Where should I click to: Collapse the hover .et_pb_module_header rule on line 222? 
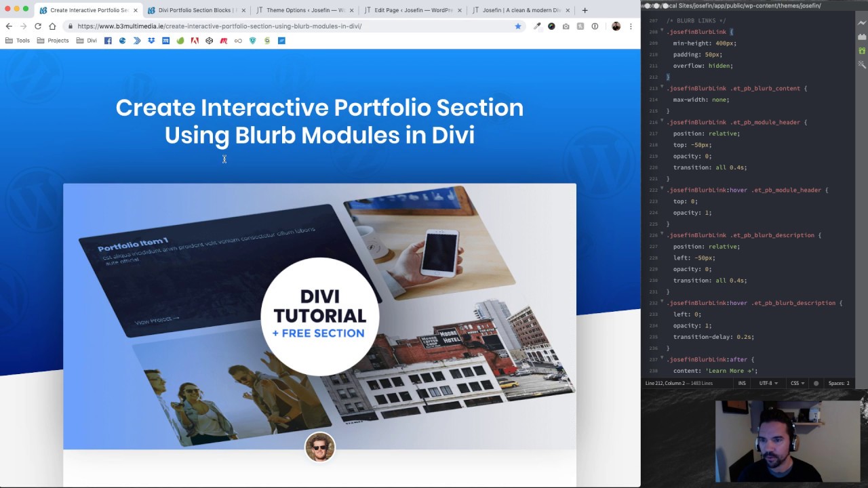(x=662, y=190)
